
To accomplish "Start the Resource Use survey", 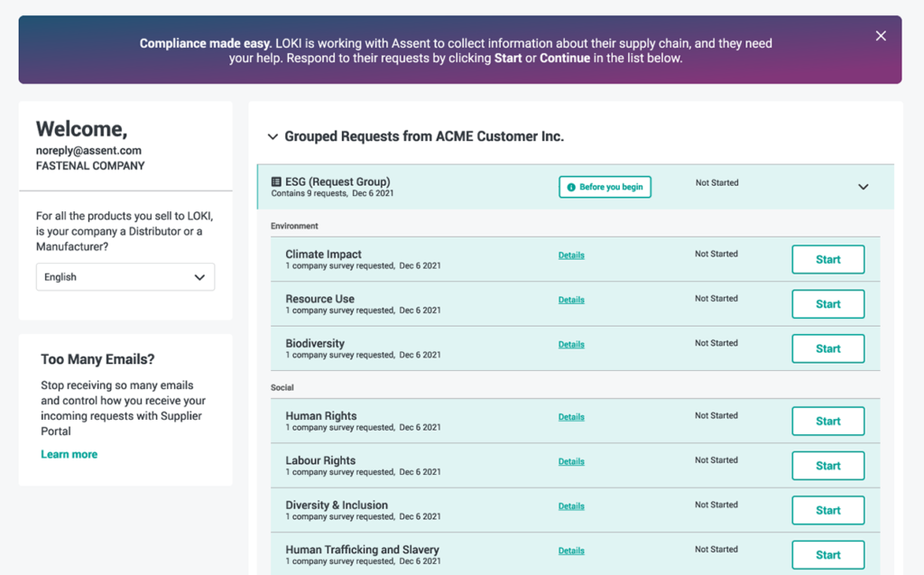I will (x=827, y=303).
